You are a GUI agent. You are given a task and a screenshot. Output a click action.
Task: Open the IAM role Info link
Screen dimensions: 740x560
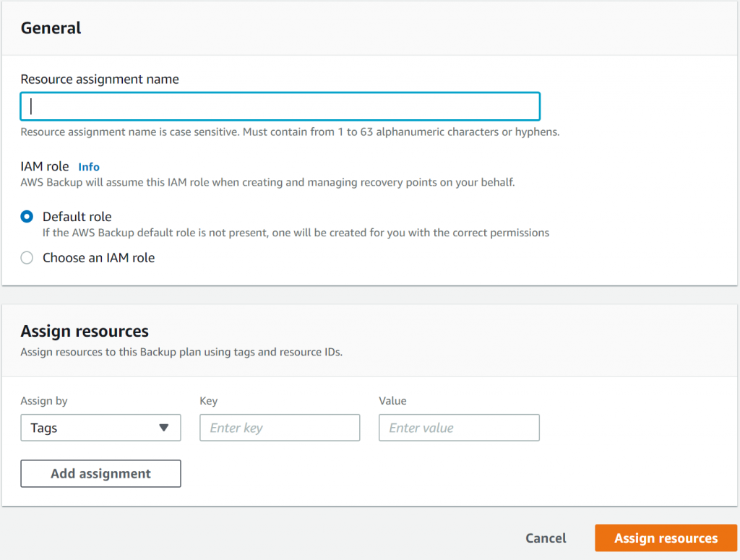(x=89, y=166)
